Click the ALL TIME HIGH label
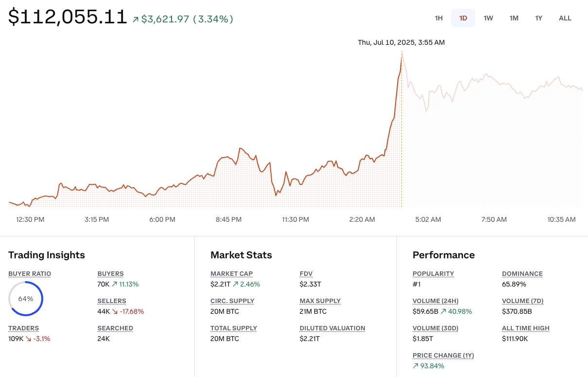Image resolution: width=588 pixels, height=377 pixels. point(526,328)
